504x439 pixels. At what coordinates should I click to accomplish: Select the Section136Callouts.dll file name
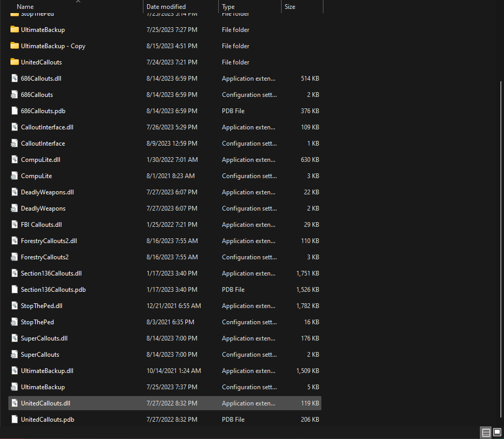[x=51, y=273]
